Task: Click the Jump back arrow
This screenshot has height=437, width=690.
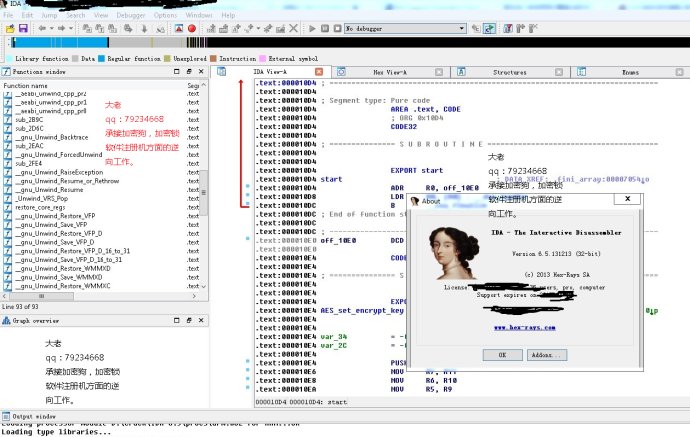Action: [x=42, y=29]
